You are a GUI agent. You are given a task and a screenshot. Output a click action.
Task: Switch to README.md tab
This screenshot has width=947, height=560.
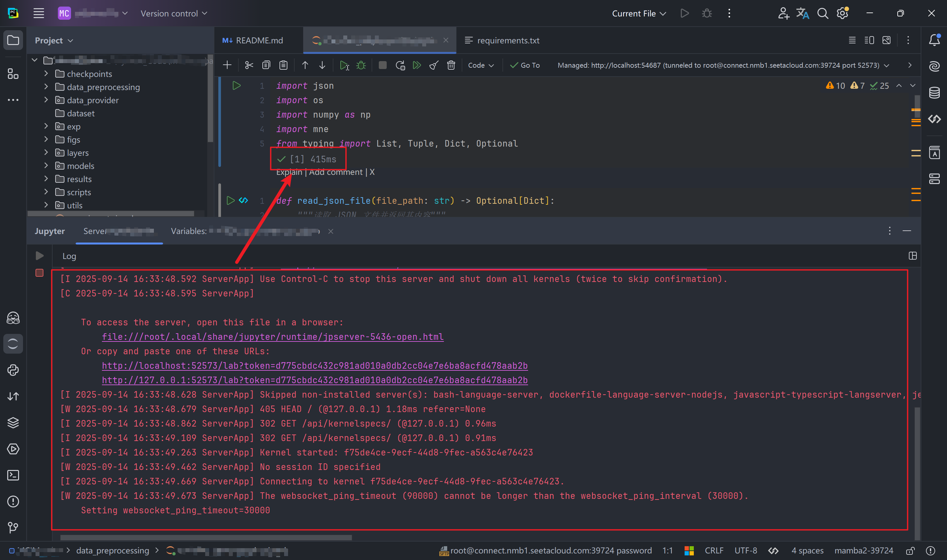point(253,40)
